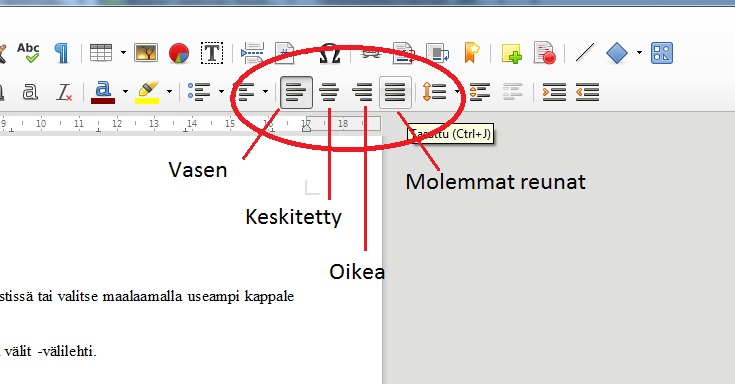Insert a bookmark with the orange ribbon icon
The height and width of the screenshot is (384, 735).
(471, 53)
